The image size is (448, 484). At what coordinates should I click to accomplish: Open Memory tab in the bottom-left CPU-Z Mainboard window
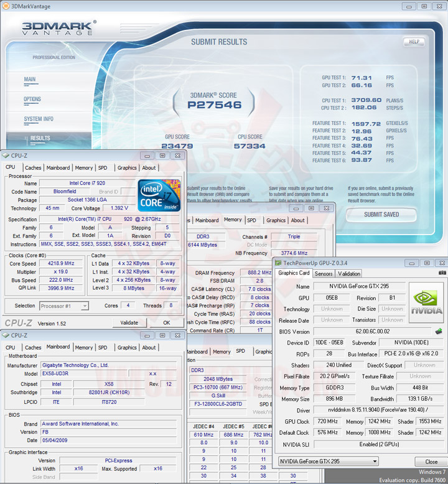tap(83, 347)
